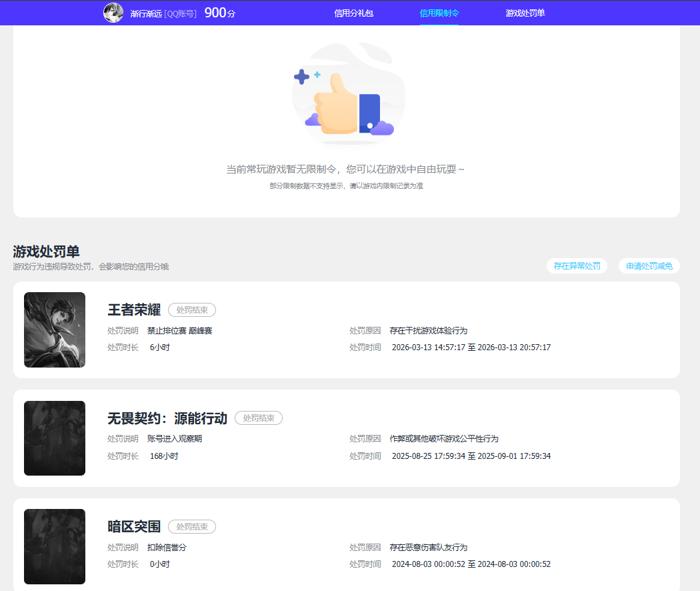The image size is (700, 591).
Task: Click the 处罚结束 badge next to 无畏契约
Action: [259, 418]
